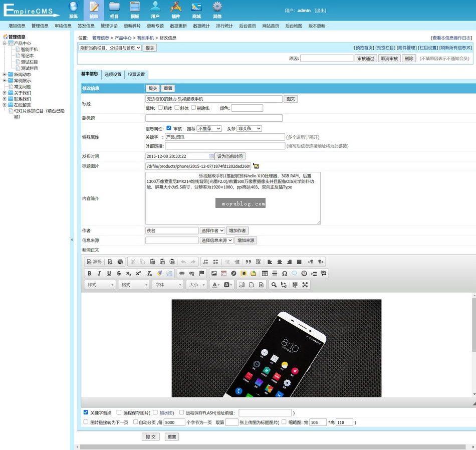Enable 远程保存FLASH checkbox
Image resolution: width=476 pixels, height=450 pixels.
tap(181, 412)
